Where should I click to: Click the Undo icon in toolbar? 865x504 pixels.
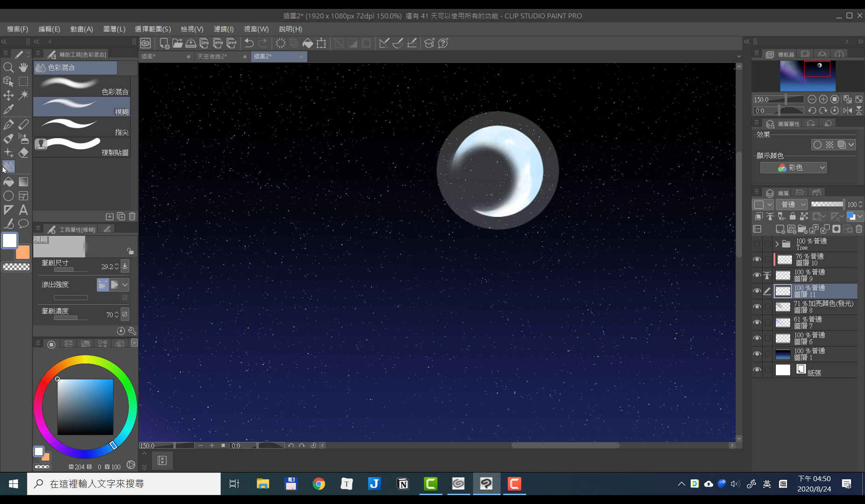[249, 43]
